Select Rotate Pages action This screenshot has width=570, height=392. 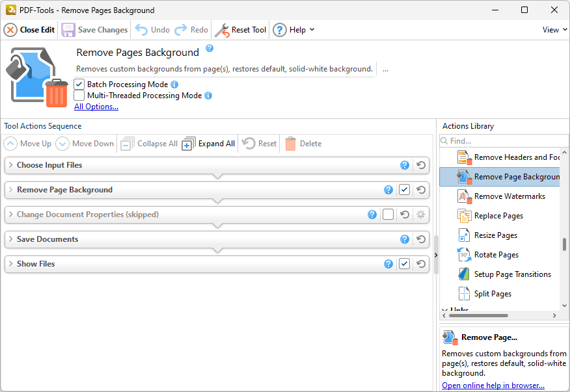point(500,255)
